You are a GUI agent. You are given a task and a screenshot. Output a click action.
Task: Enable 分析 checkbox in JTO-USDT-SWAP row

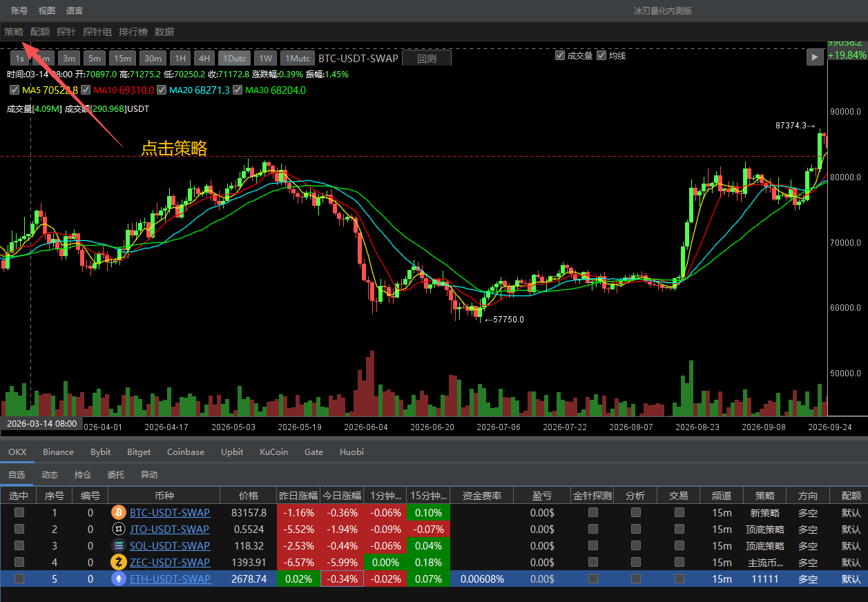pyautogui.click(x=635, y=529)
